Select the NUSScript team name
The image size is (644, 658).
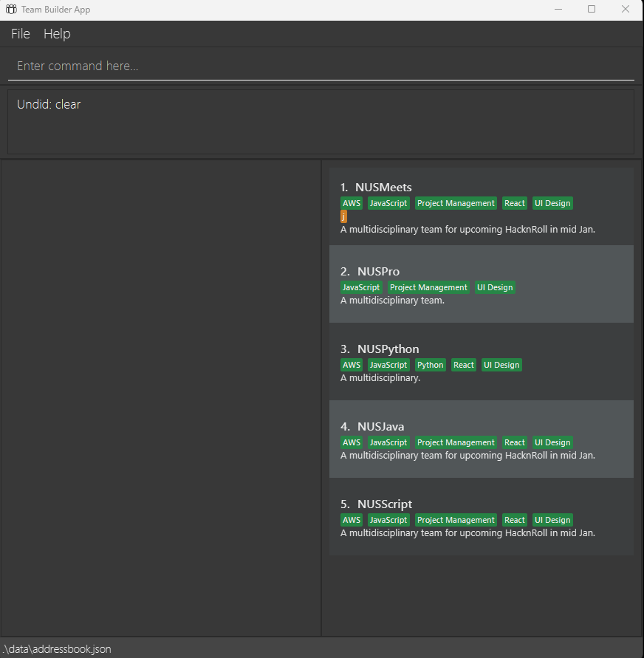click(385, 504)
